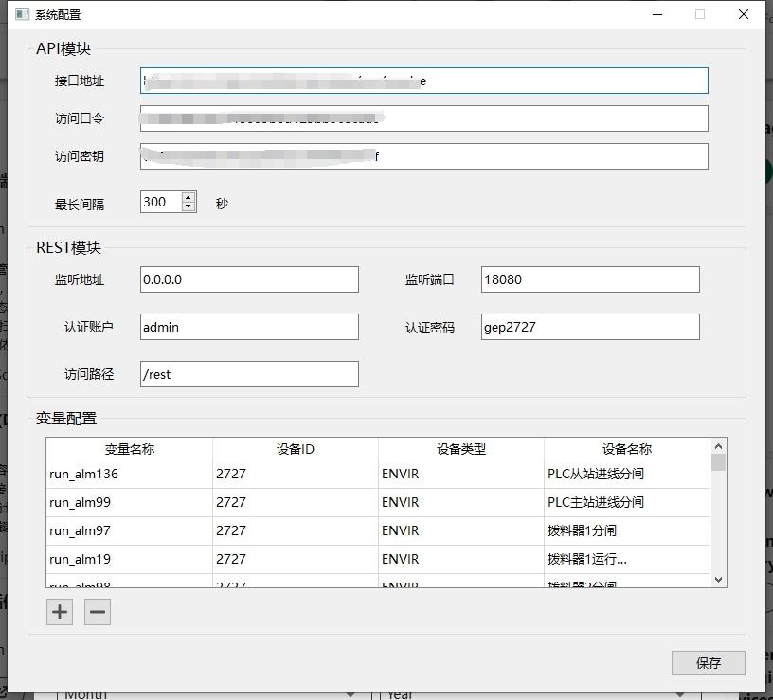Click the variable table scrollbar thumb
The image size is (773, 700).
coord(718,462)
